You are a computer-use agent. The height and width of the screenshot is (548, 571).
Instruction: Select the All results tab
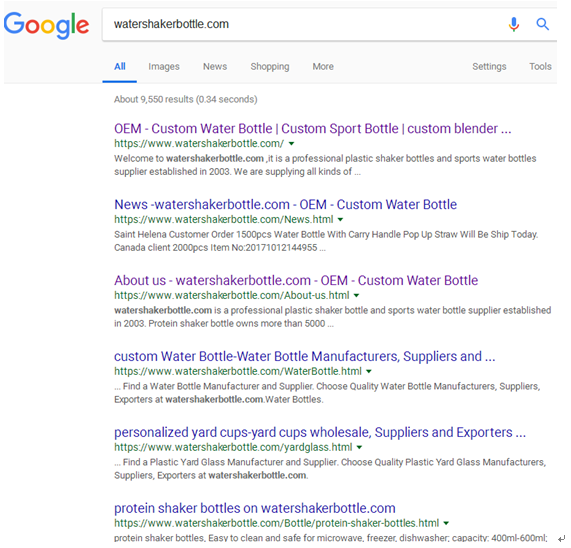point(120,67)
